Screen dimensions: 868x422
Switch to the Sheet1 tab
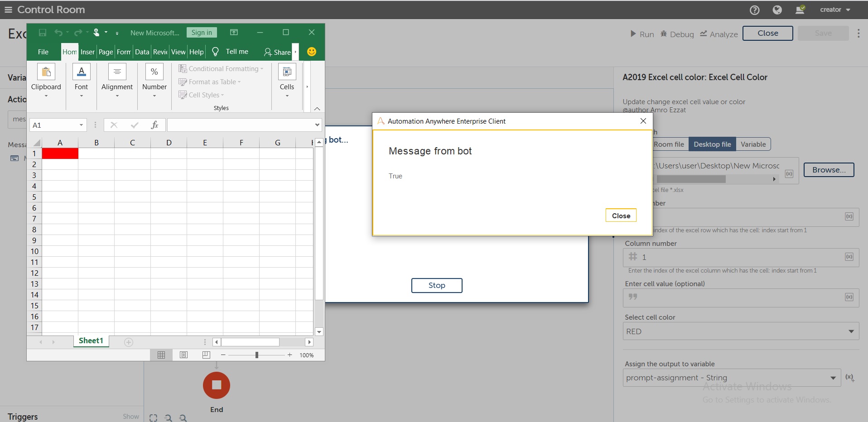[x=91, y=341]
